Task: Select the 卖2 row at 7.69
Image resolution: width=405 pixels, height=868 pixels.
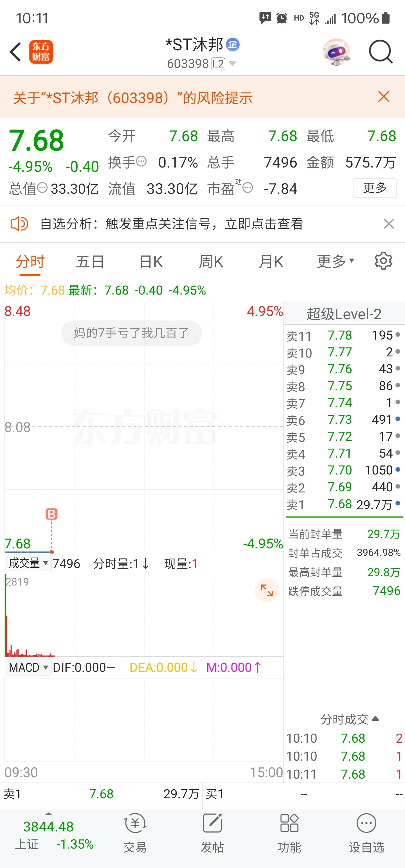Action: point(344,487)
